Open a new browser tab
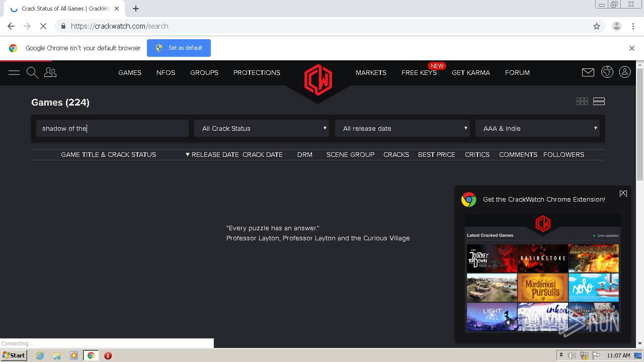644x362 pixels. pos(136,9)
